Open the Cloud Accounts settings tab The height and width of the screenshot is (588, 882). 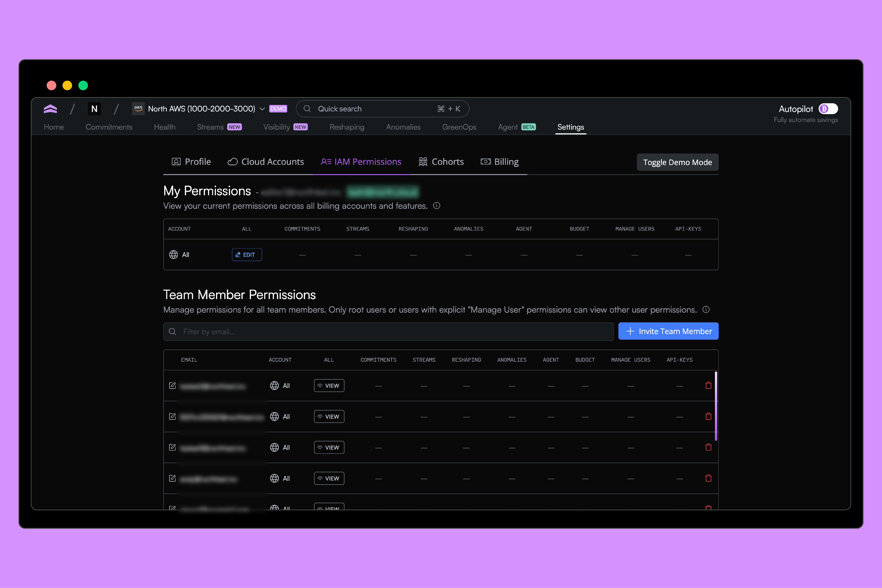click(x=266, y=162)
